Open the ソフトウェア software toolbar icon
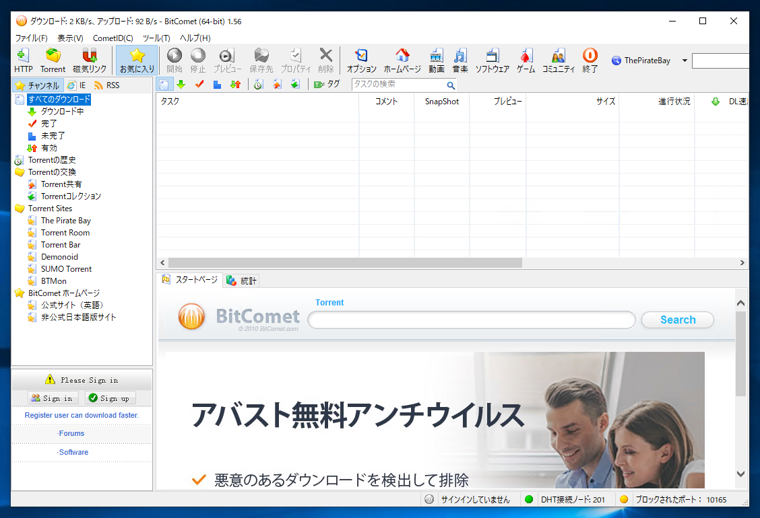The image size is (760, 518). click(x=492, y=61)
